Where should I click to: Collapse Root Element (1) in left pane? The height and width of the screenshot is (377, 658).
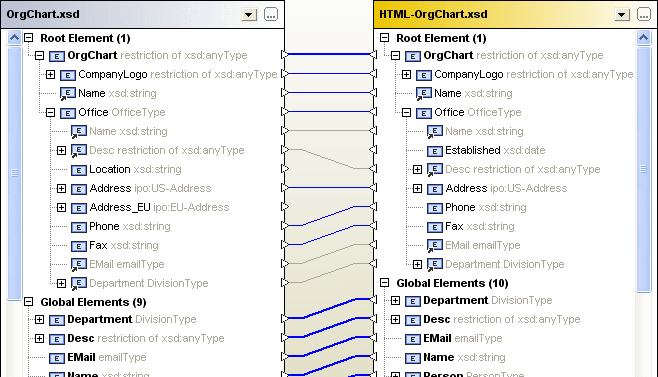(x=29, y=38)
